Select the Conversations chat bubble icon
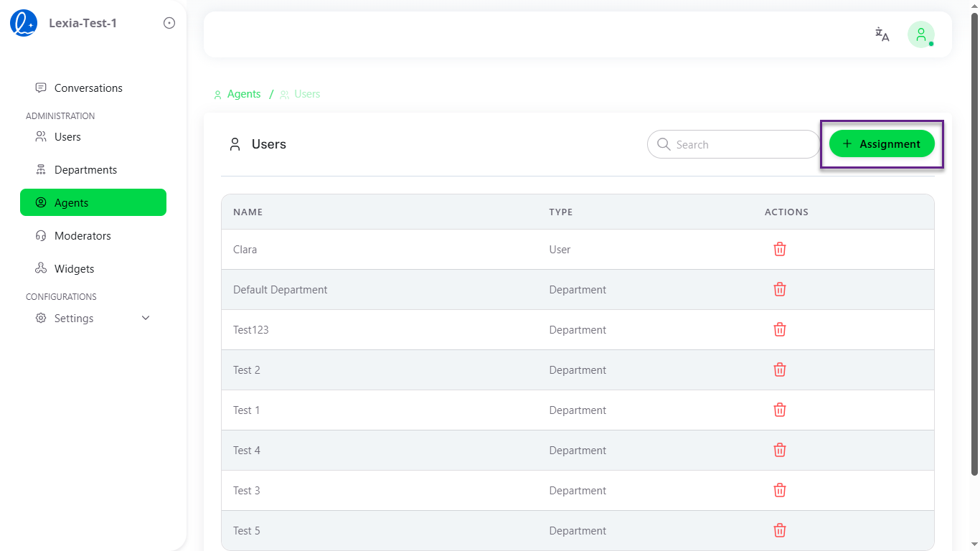The height and width of the screenshot is (551, 980). [40, 87]
